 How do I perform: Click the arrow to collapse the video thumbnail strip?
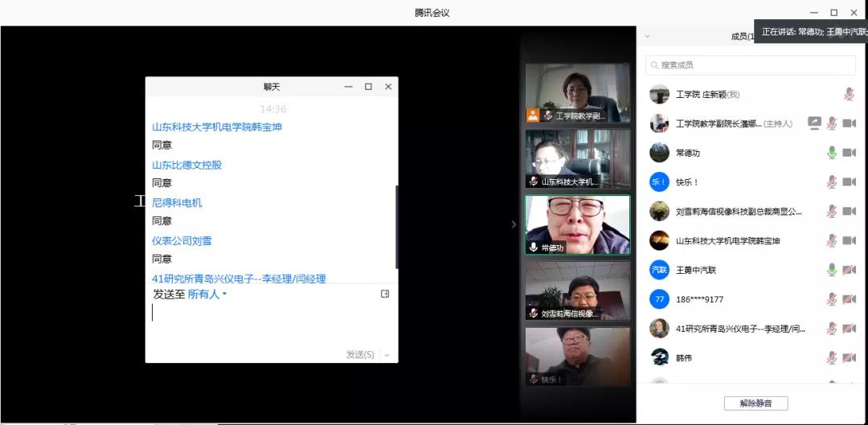coord(514,224)
